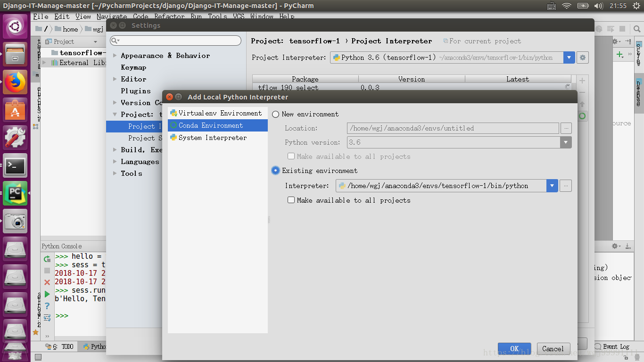Open the Edit menu

pos(62,16)
